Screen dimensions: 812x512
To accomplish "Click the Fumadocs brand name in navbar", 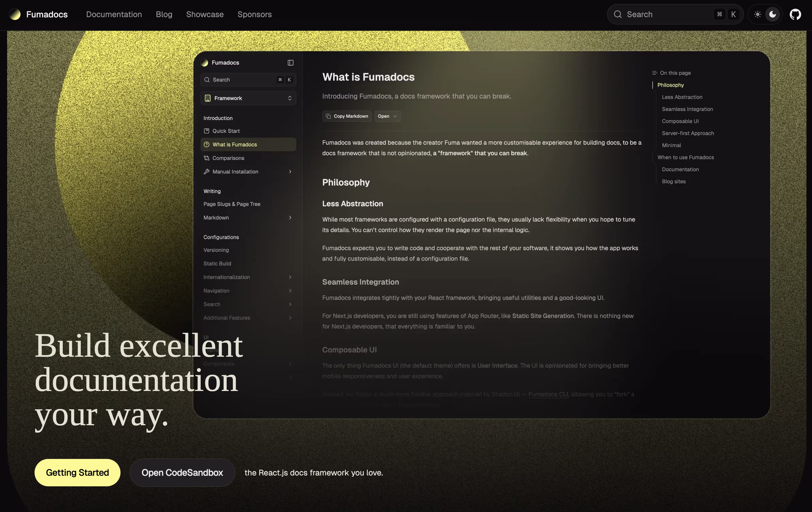I will point(47,15).
